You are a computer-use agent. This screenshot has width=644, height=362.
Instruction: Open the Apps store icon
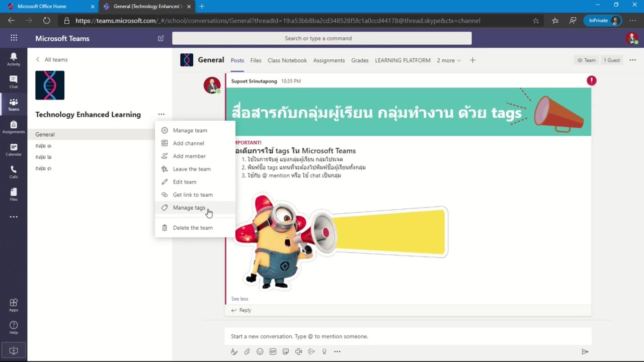[x=14, y=305]
